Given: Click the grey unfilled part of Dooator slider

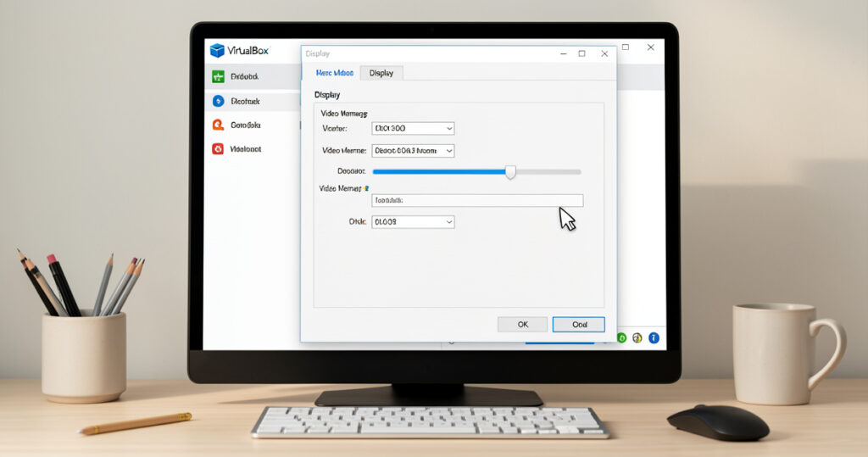Looking at the screenshot, I should (548, 172).
